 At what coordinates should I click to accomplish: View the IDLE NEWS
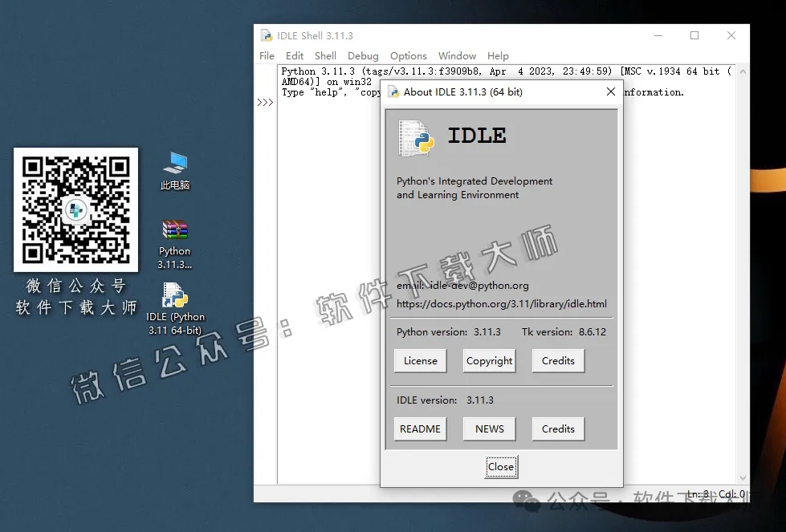[489, 429]
